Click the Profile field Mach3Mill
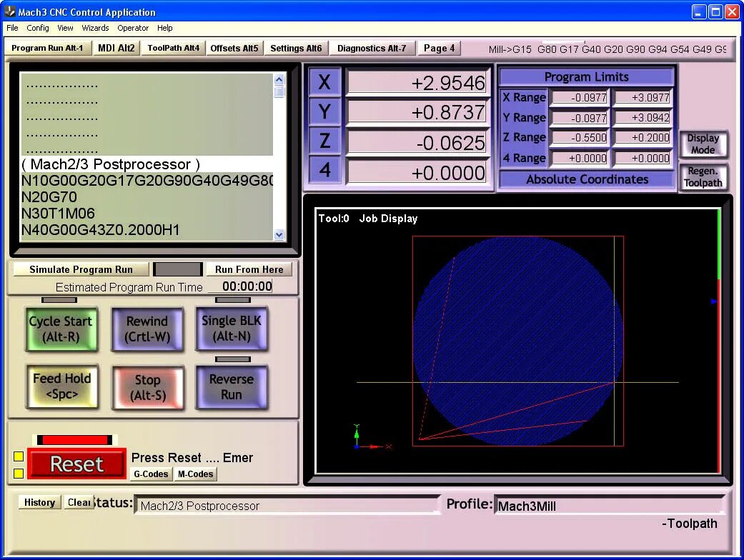This screenshot has height=560, width=744. pos(609,506)
